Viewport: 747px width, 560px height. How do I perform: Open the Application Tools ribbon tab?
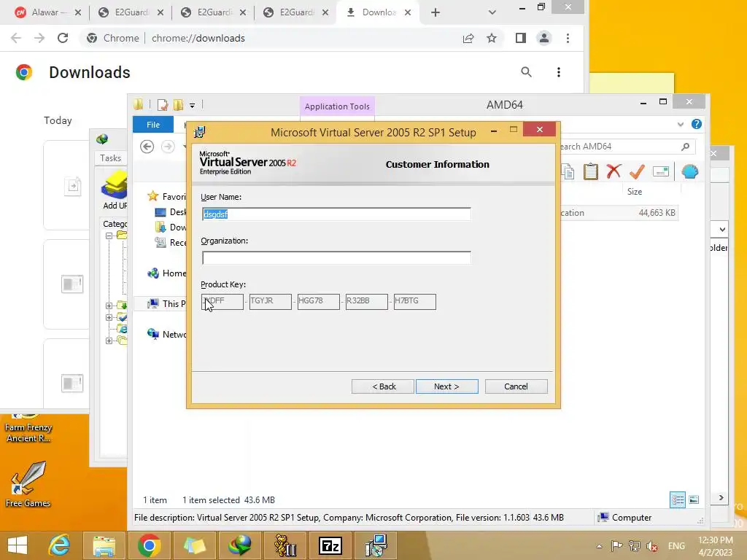click(x=337, y=106)
